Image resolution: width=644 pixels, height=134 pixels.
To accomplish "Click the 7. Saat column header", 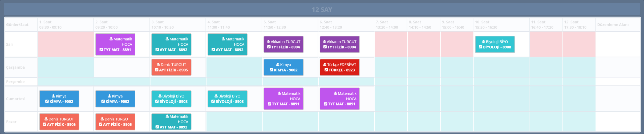I will click(x=390, y=25).
